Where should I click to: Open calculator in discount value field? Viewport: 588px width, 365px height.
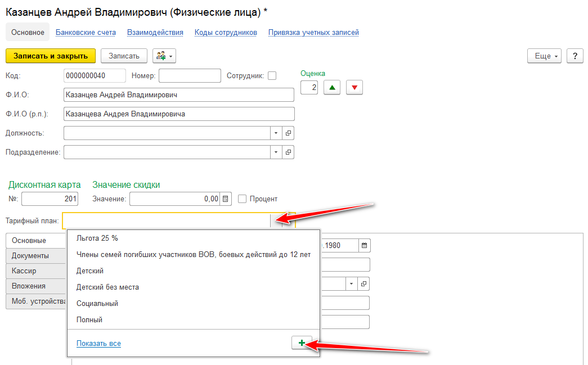(226, 199)
